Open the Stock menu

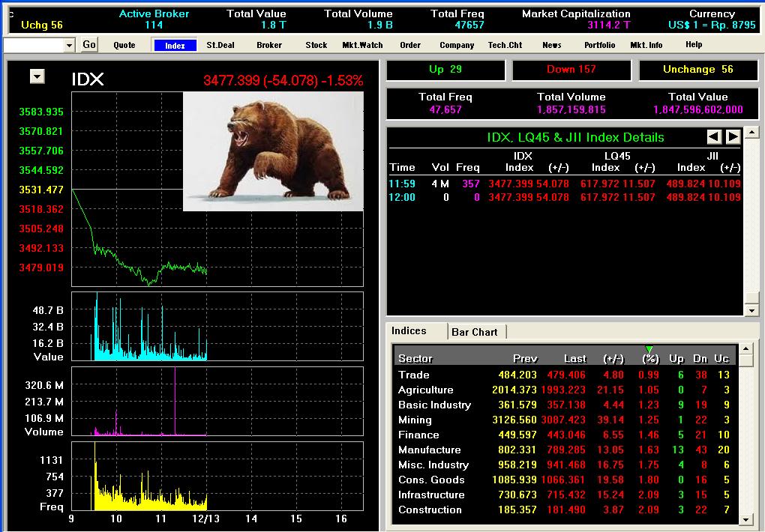point(316,45)
